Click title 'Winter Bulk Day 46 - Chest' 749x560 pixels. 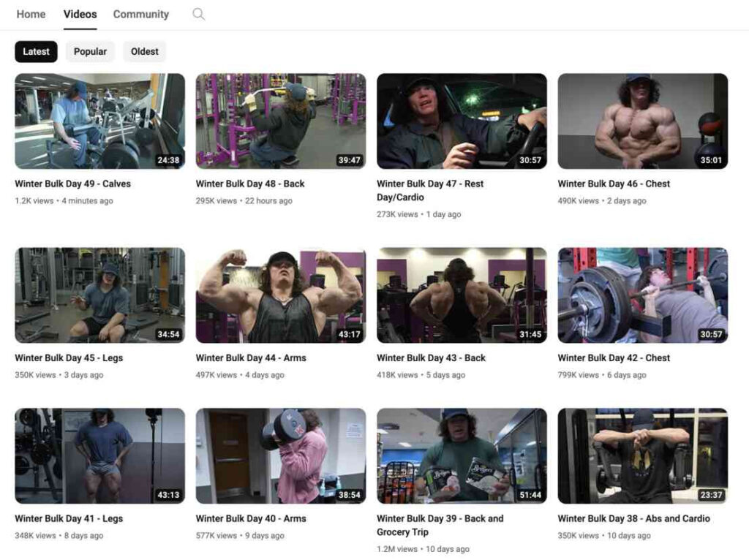614,183
